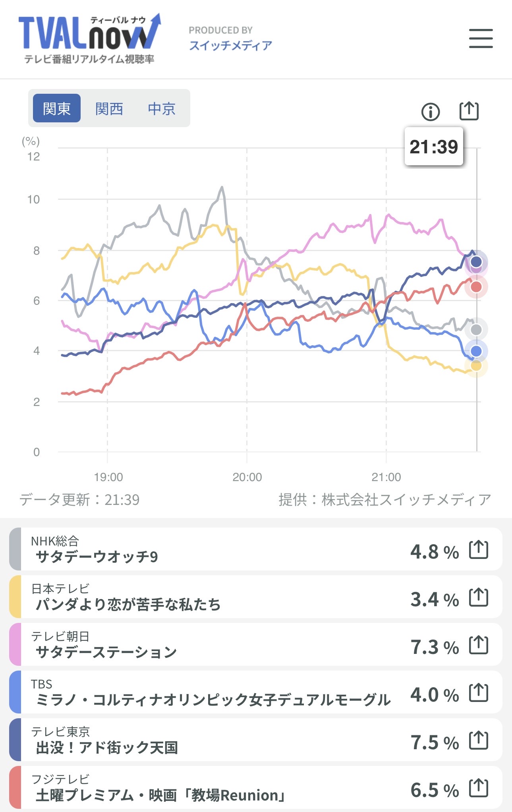Share NHK総合 サタデーウオッチ9 rating
512x812 pixels.
pyautogui.click(x=478, y=550)
